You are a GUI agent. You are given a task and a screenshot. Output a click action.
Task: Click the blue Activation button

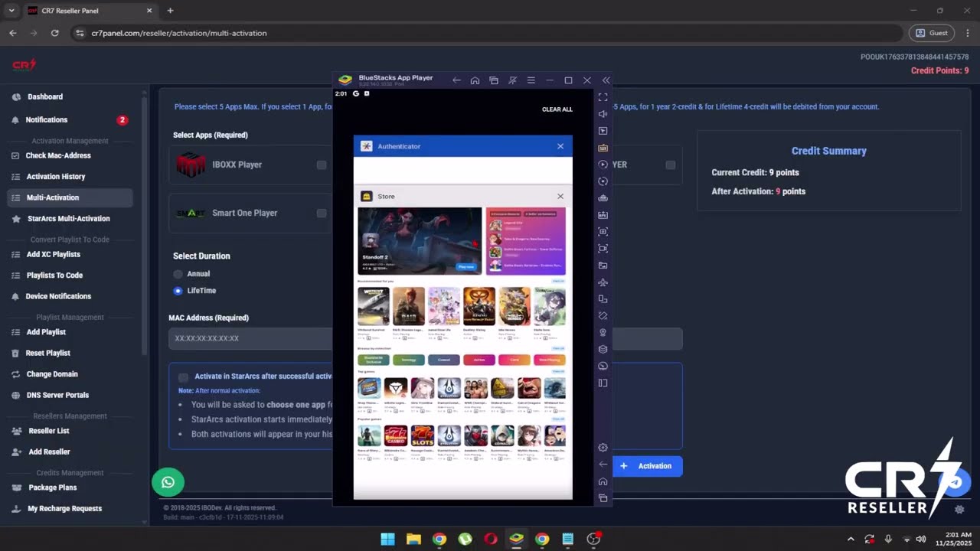click(647, 466)
